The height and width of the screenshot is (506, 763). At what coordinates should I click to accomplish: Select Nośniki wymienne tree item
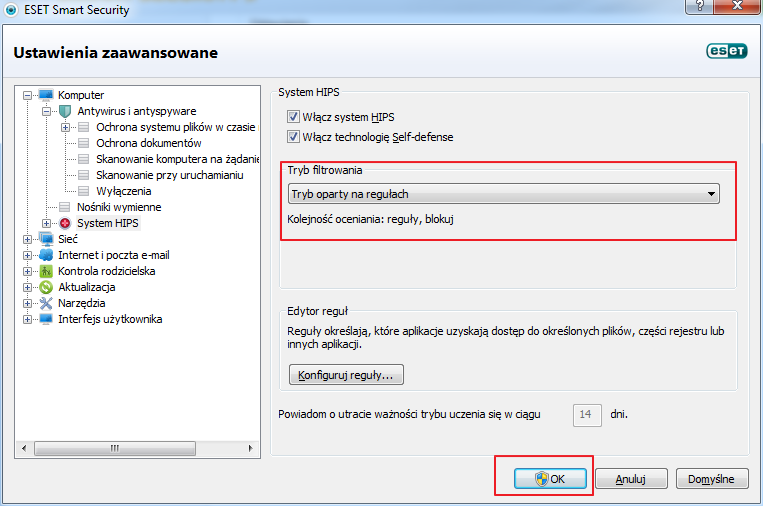coord(119,207)
